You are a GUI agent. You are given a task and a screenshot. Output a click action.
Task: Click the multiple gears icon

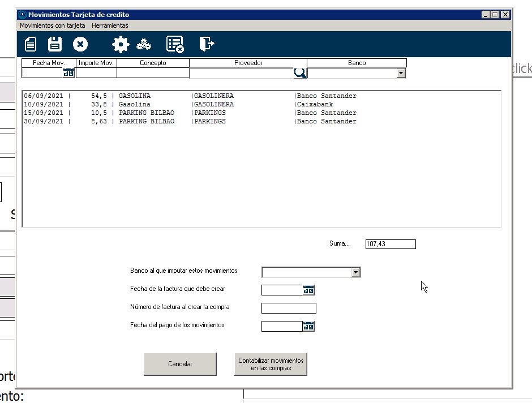144,44
